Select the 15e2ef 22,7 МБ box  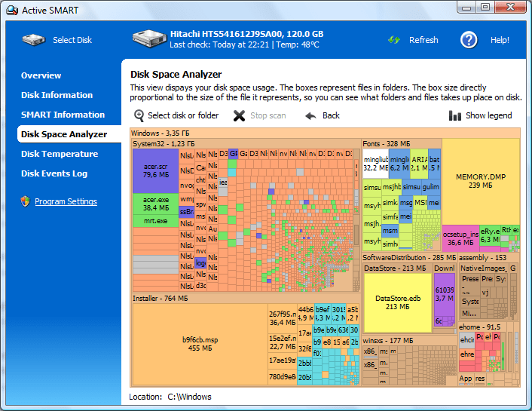tap(283, 342)
